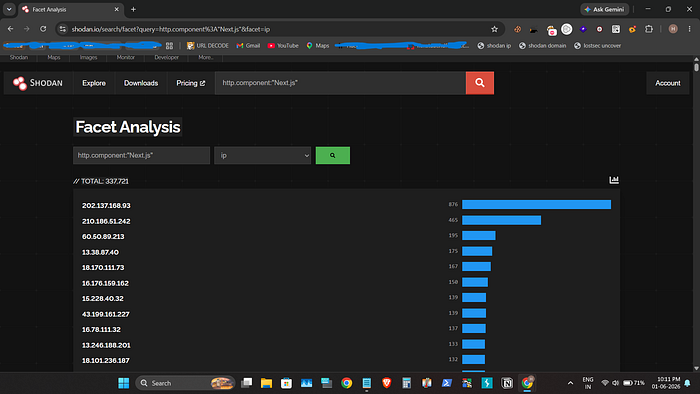Screen dimensions: 700x394
Task: Open Microsoft Store from taskbar
Action: (x=286, y=383)
